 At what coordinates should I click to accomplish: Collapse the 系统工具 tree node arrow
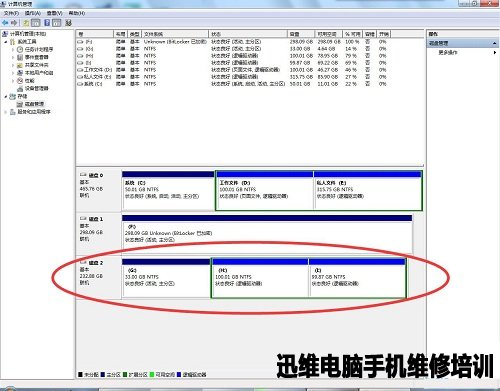(6, 42)
